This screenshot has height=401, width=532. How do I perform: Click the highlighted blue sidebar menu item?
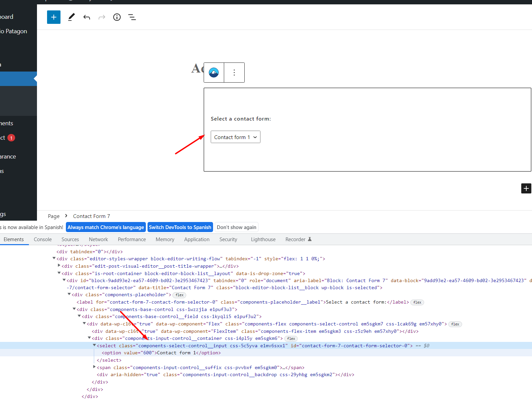tap(18, 79)
